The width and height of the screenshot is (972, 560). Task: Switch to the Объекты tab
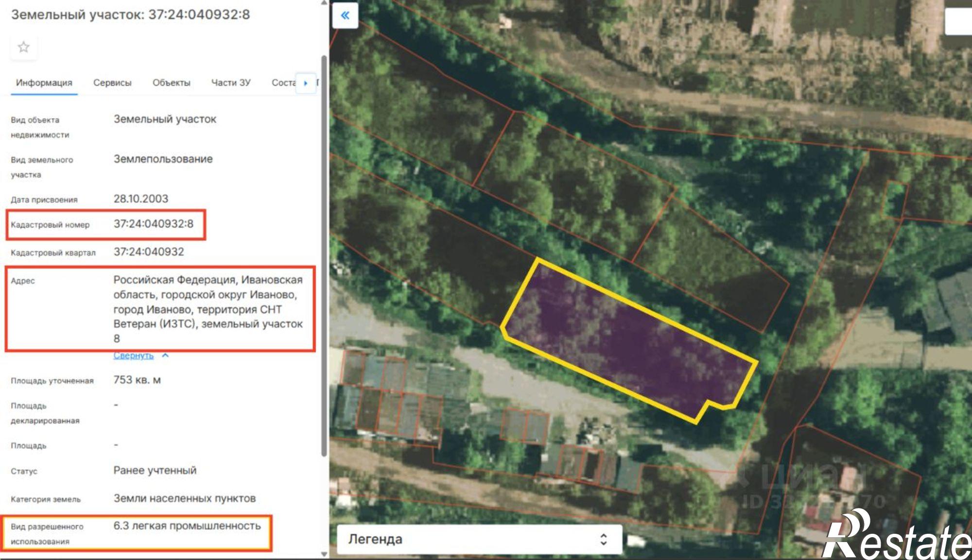[x=172, y=83]
